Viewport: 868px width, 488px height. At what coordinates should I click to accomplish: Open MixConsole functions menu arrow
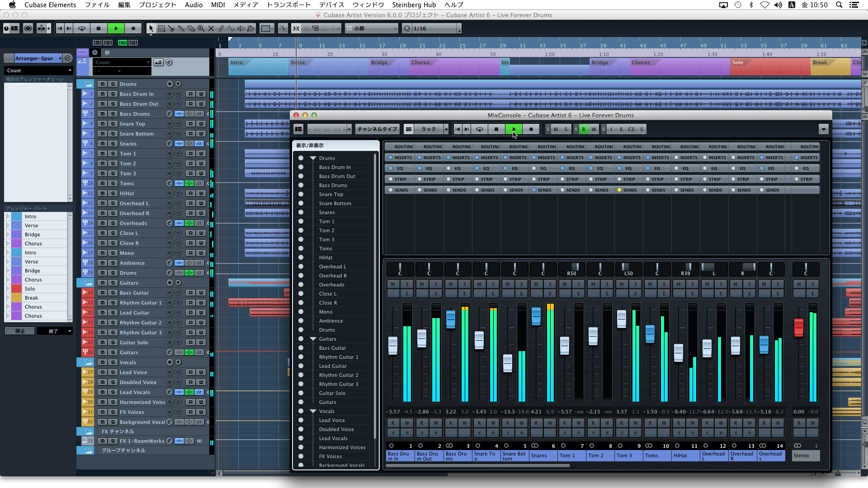click(823, 129)
